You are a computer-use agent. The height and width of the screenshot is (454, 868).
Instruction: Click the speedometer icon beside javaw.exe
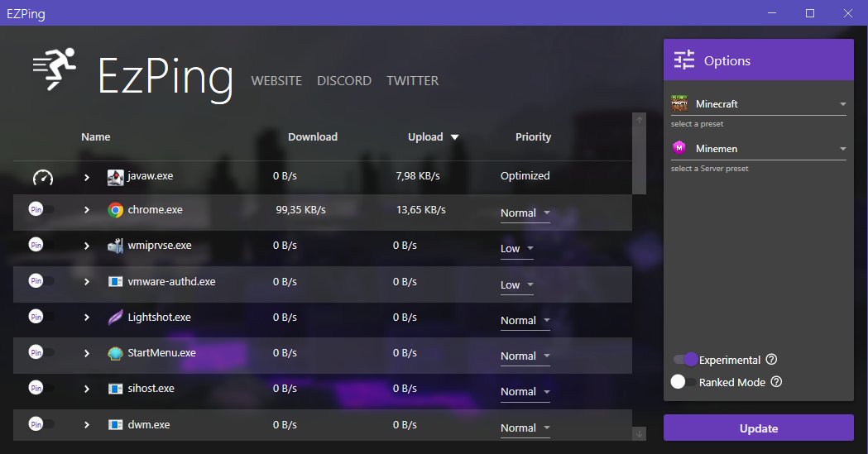[x=43, y=177]
